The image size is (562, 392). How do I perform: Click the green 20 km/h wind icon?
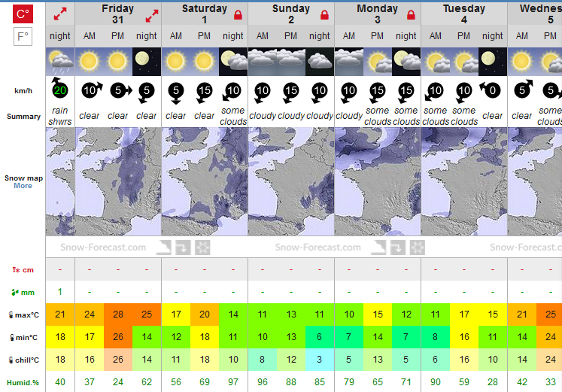click(59, 89)
